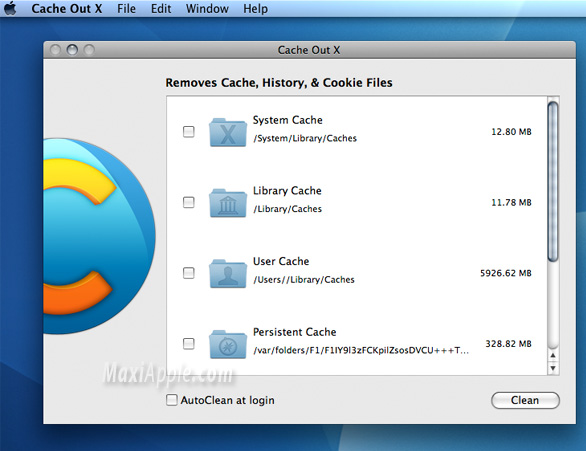Image resolution: width=586 pixels, height=451 pixels.
Task: Click the /Library/Caches path
Action: tap(287, 209)
